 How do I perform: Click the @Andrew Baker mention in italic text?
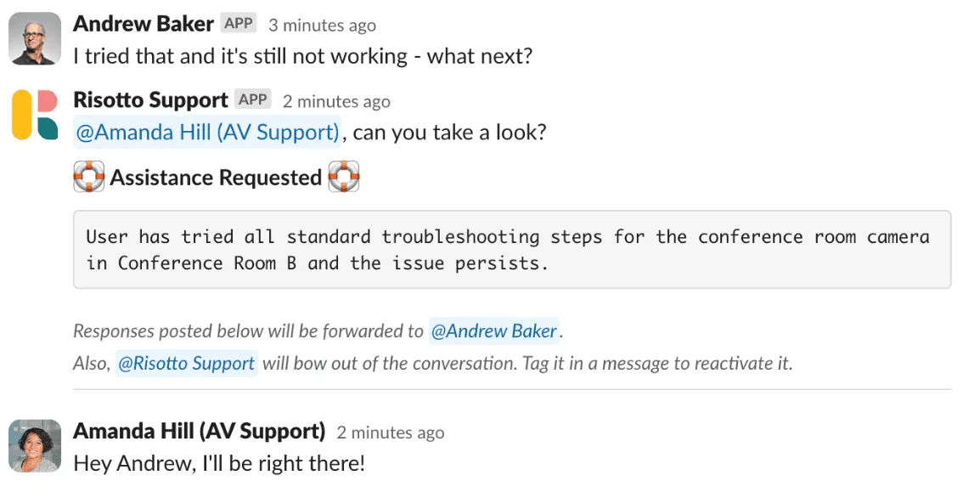click(495, 331)
